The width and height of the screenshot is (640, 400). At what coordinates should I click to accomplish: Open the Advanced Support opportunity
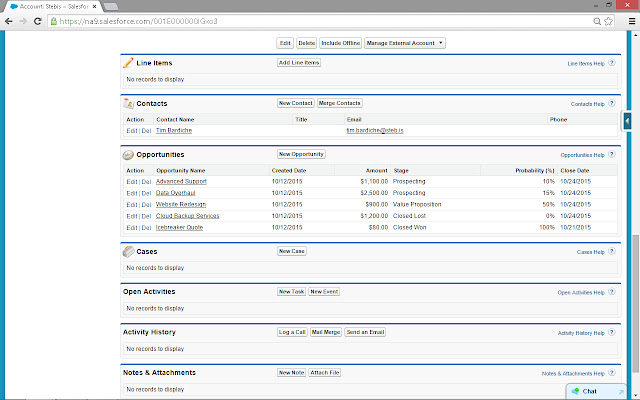pyautogui.click(x=181, y=181)
